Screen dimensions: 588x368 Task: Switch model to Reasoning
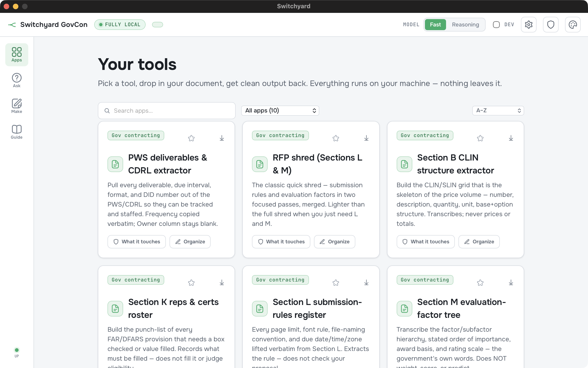pyautogui.click(x=465, y=25)
